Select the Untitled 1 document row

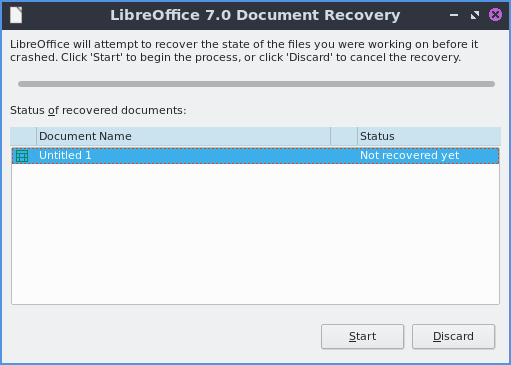coord(255,156)
